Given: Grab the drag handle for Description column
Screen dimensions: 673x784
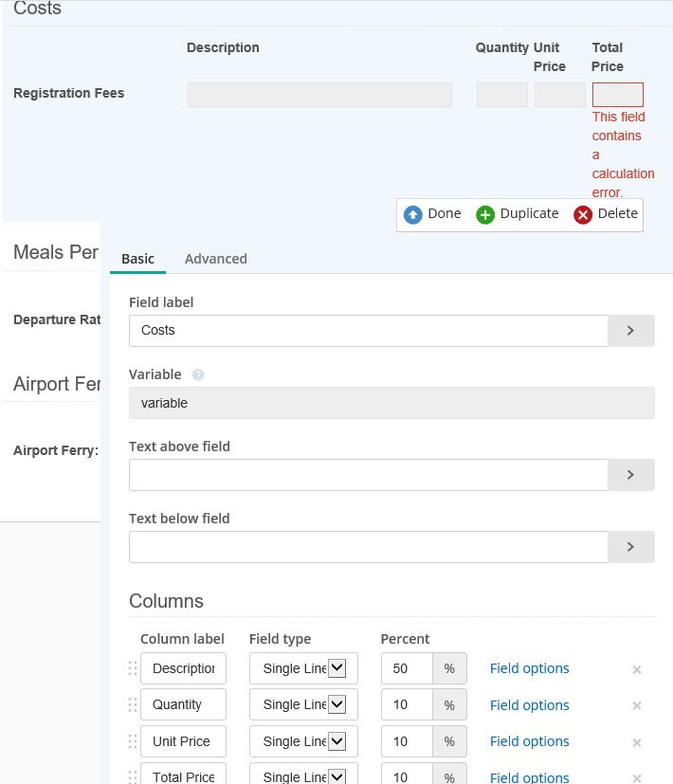Looking at the screenshot, I should 133,668.
